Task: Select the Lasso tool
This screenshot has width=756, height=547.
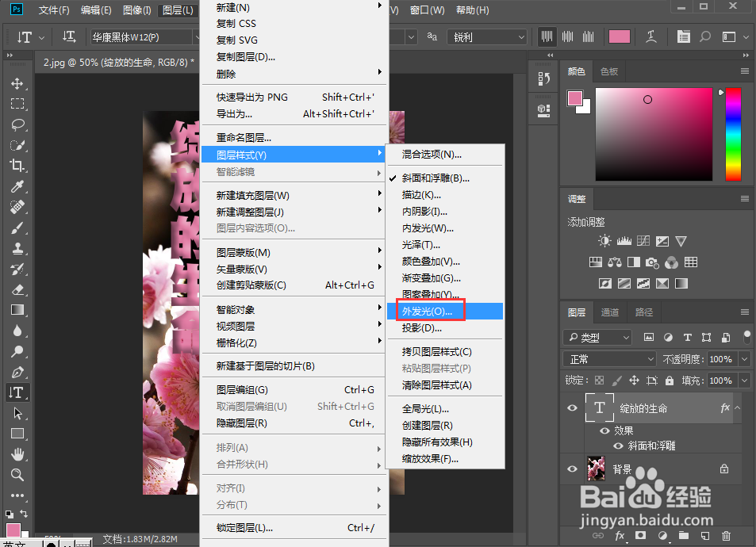Action: click(17, 124)
